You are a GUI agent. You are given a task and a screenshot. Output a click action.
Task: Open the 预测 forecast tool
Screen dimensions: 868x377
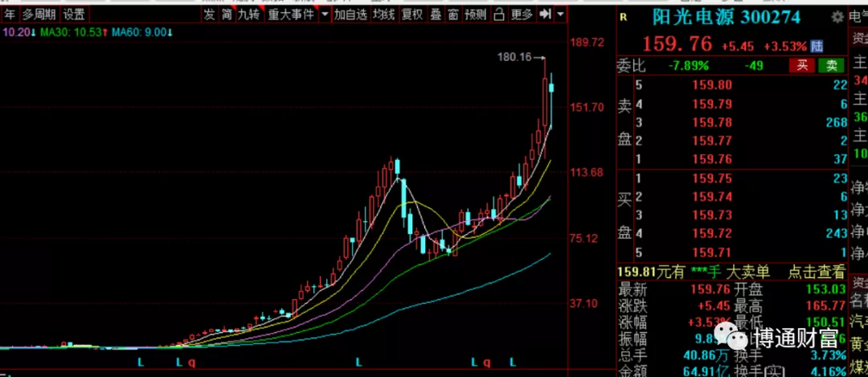476,14
